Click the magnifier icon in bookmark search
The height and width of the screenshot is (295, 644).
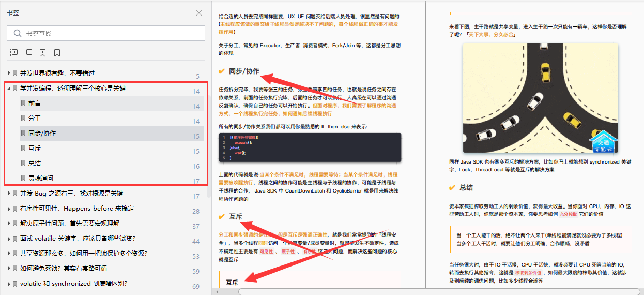click(18, 33)
